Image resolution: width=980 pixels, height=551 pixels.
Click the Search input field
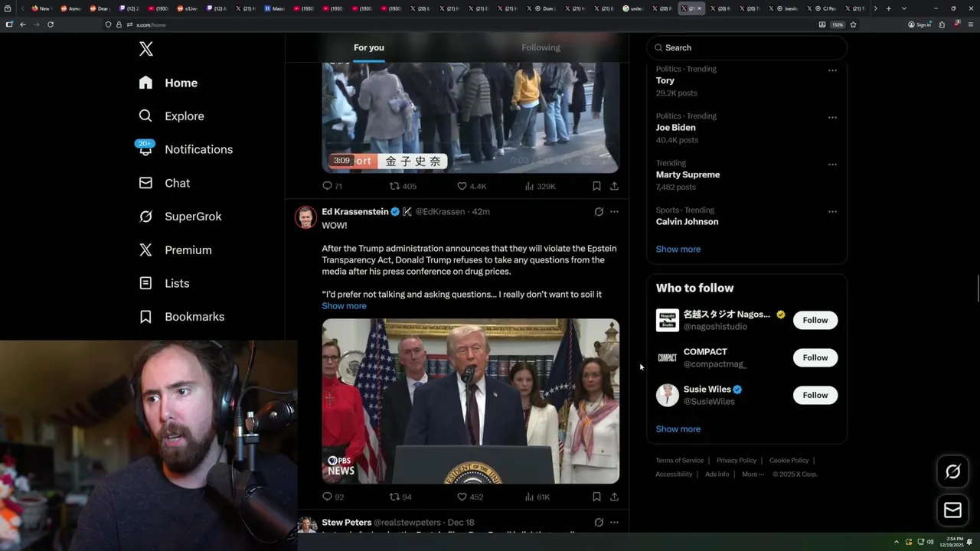(x=747, y=47)
